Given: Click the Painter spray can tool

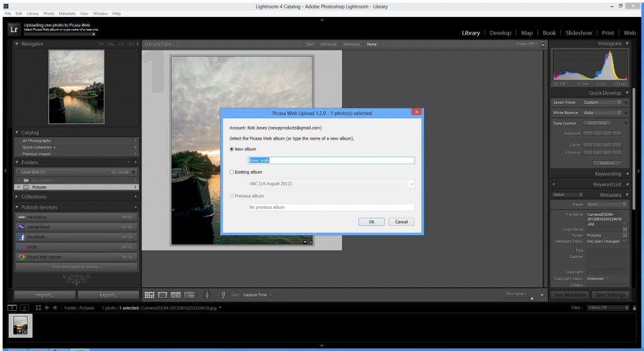Looking at the screenshot, I should click(208, 294).
